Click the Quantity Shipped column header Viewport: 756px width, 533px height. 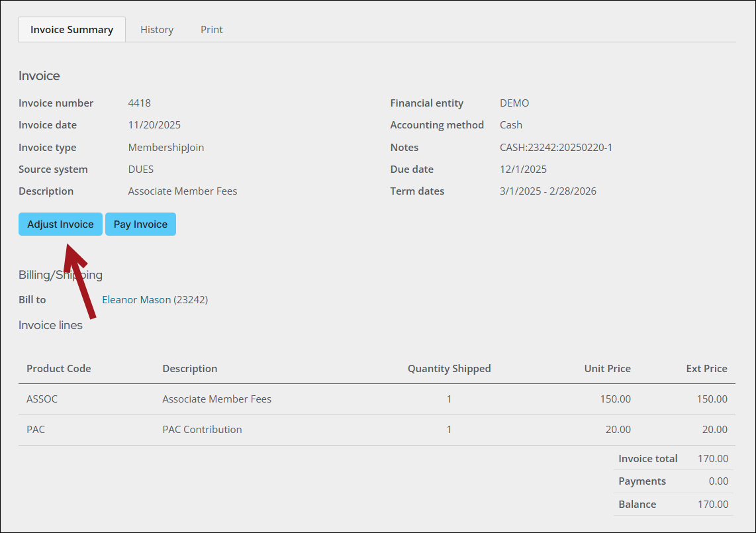point(449,369)
